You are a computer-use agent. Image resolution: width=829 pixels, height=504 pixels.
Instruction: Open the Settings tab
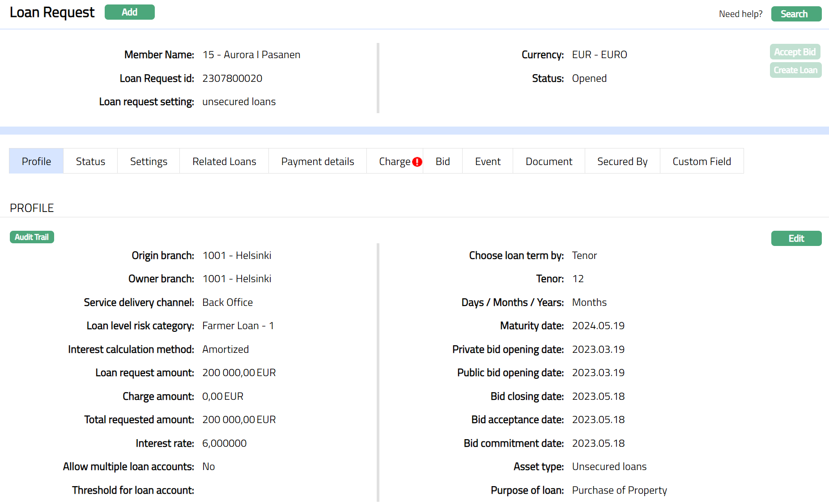(x=149, y=161)
